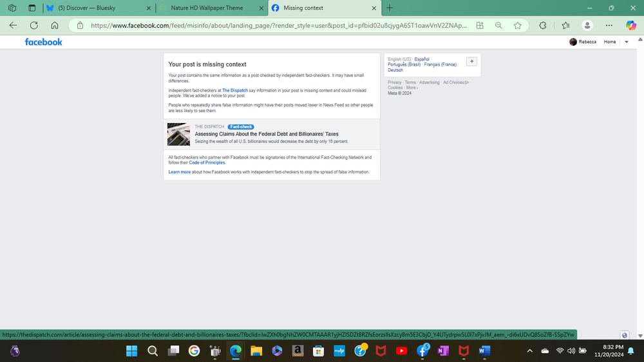The height and width of the screenshot is (362, 644).
Task: Open File Explorer from the taskbar
Action: (256, 351)
